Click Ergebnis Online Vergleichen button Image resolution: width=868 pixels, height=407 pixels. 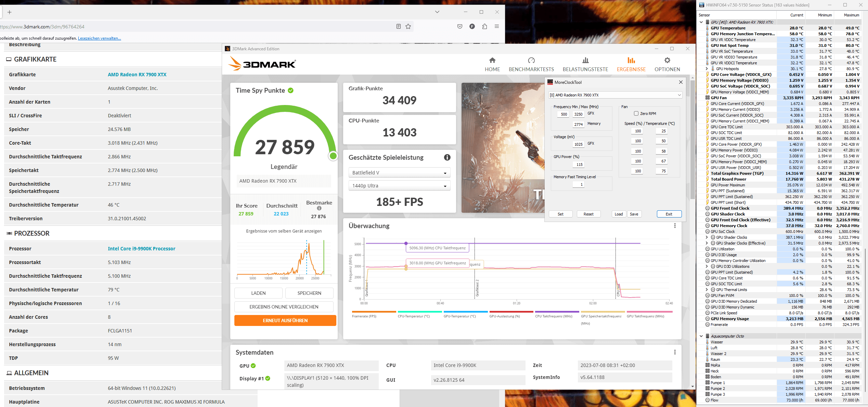point(284,307)
